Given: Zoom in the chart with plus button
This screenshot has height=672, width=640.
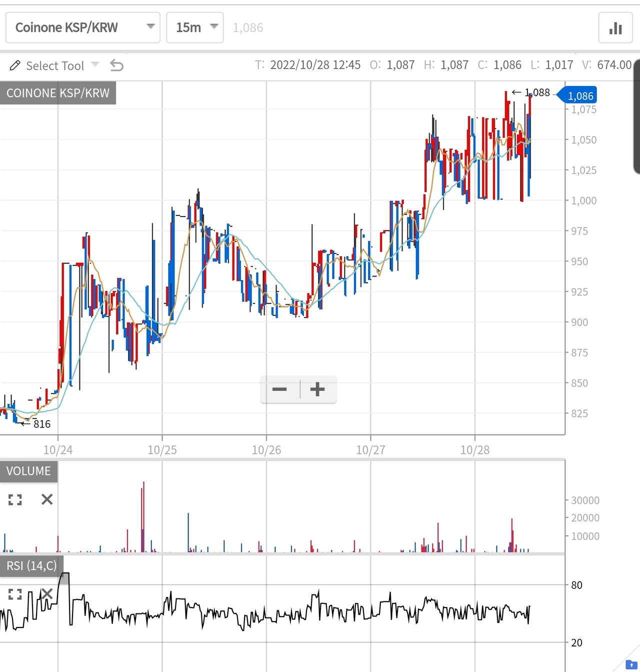Looking at the screenshot, I should (317, 389).
